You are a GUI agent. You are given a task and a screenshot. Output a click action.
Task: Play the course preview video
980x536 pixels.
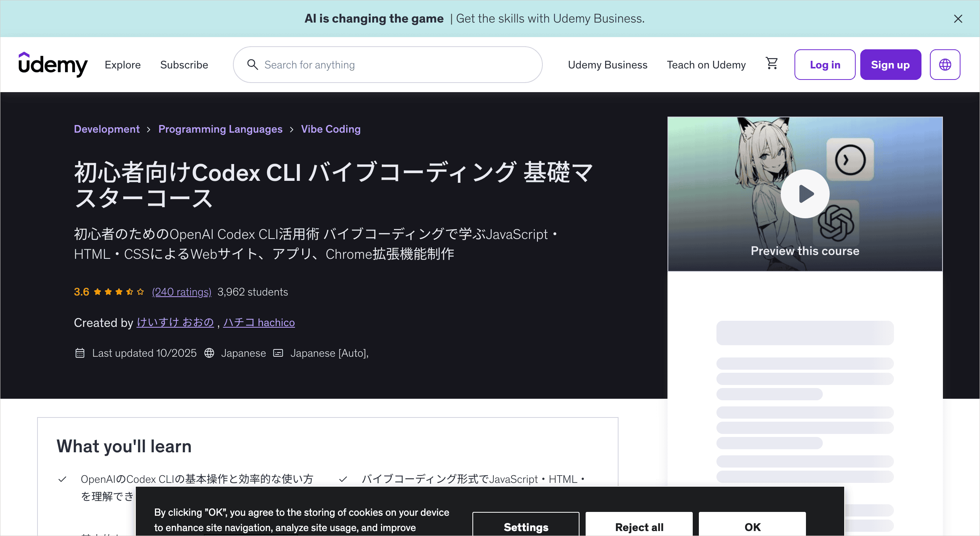(x=805, y=194)
